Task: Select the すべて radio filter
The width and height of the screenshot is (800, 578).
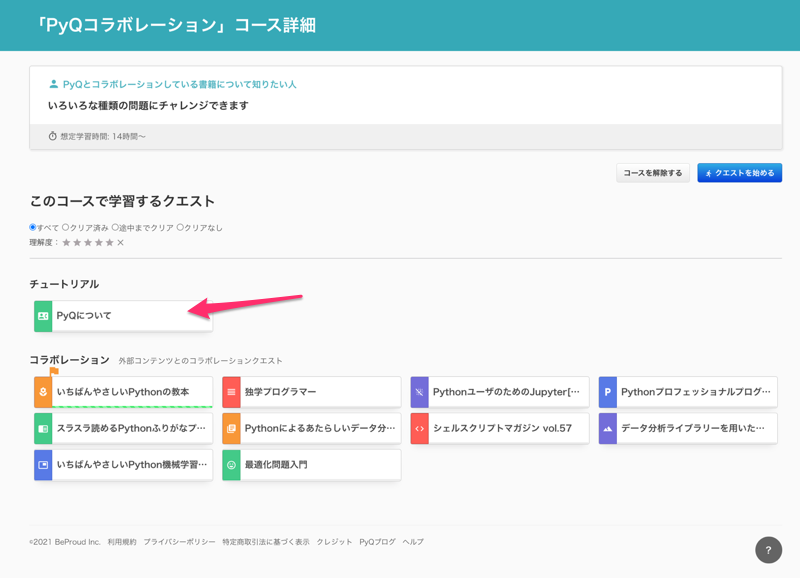Action: [x=33, y=228]
